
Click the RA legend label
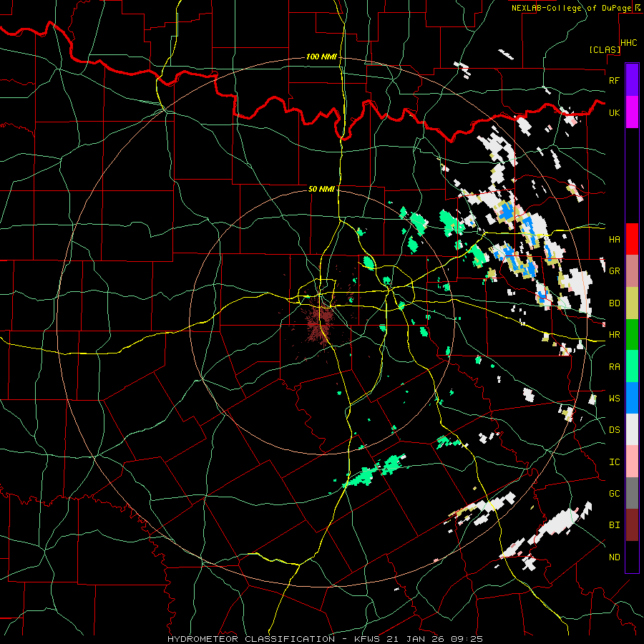(614, 367)
